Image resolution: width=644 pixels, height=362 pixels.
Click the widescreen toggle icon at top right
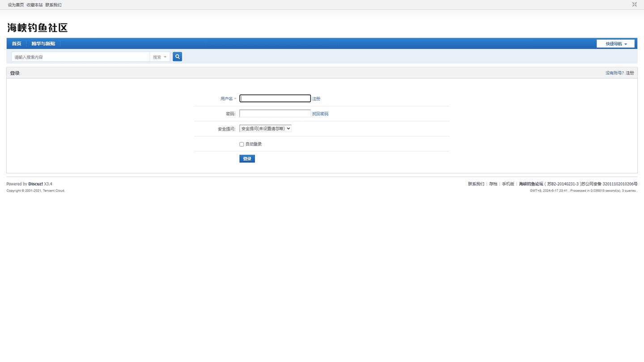[634, 4]
